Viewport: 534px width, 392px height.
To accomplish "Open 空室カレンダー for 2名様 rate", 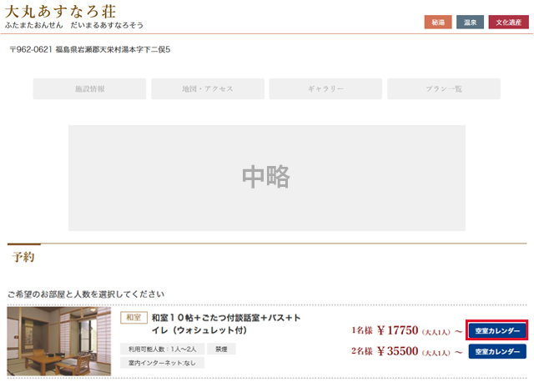I will (x=496, y=352).
